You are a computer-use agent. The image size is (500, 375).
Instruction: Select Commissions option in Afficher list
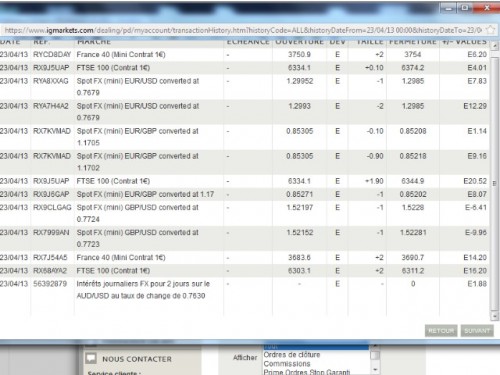tap(287, 364)
